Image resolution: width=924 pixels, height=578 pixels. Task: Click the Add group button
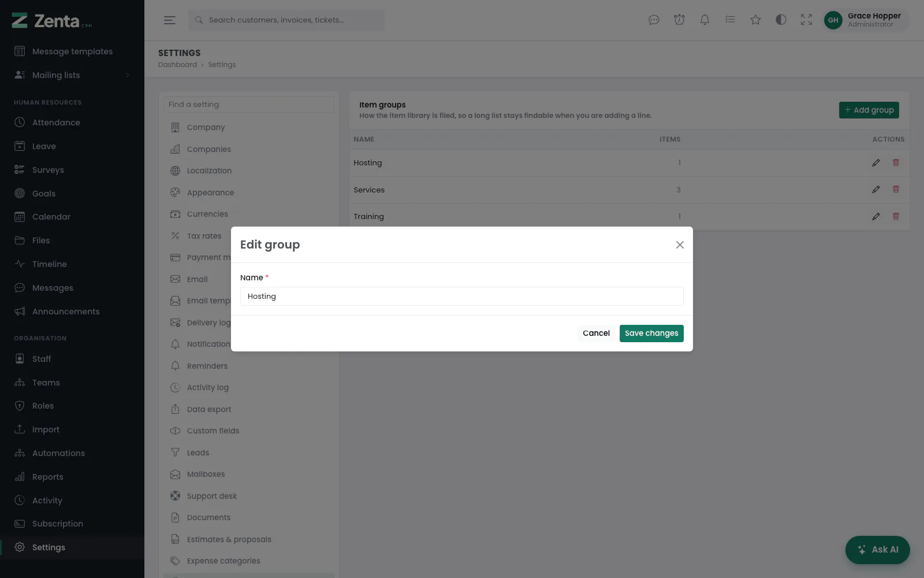pyautogui.click(x=869, y=110)
